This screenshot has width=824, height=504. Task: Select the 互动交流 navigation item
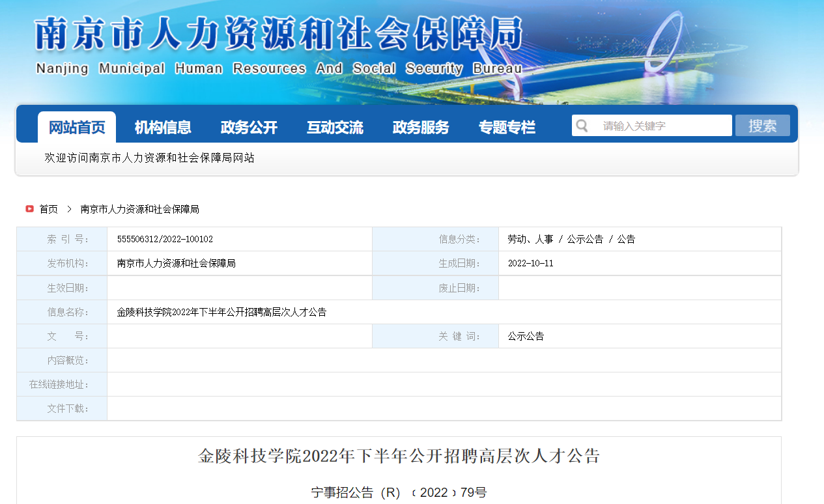[335, 128]
